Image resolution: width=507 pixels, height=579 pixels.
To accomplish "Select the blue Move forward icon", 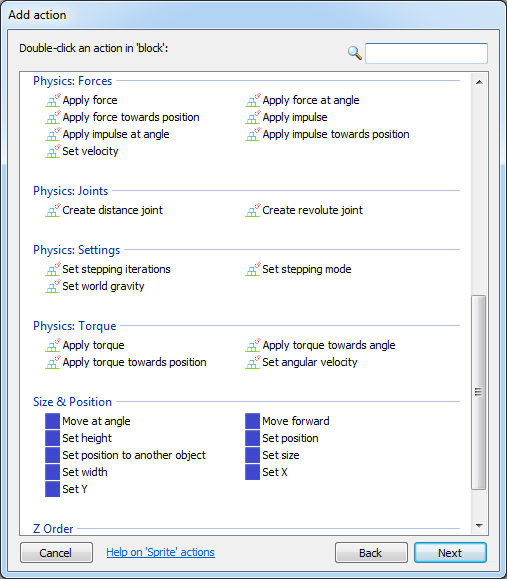I will click(253, 421).
